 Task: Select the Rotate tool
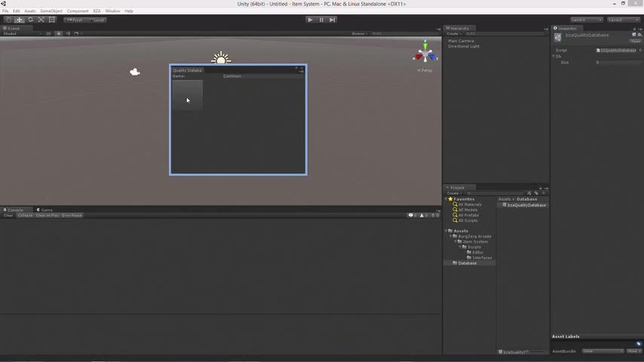[30, 20]
